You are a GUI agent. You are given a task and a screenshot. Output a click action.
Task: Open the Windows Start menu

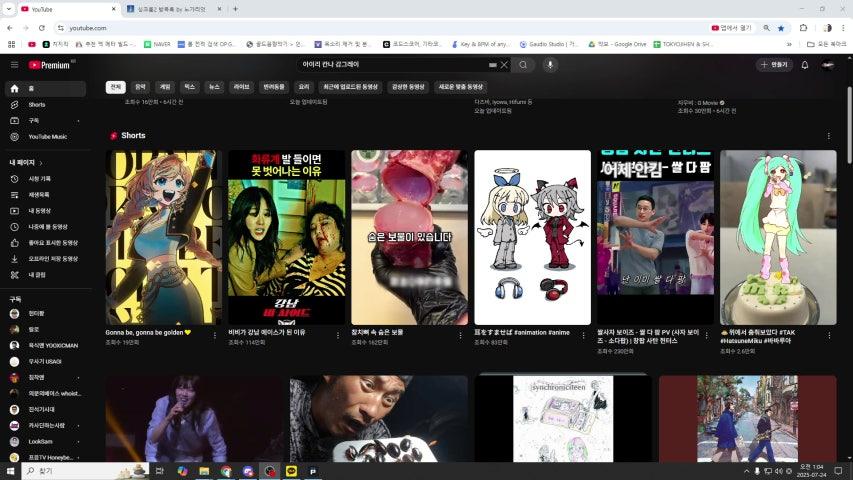click(10, 471)
